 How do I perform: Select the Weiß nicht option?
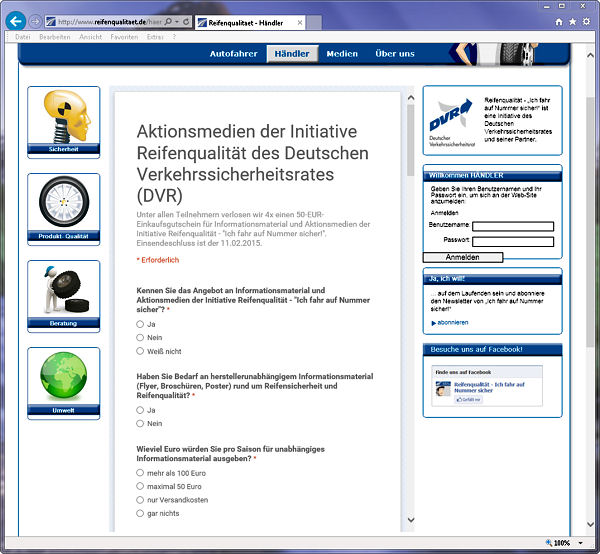click(140, 351)
